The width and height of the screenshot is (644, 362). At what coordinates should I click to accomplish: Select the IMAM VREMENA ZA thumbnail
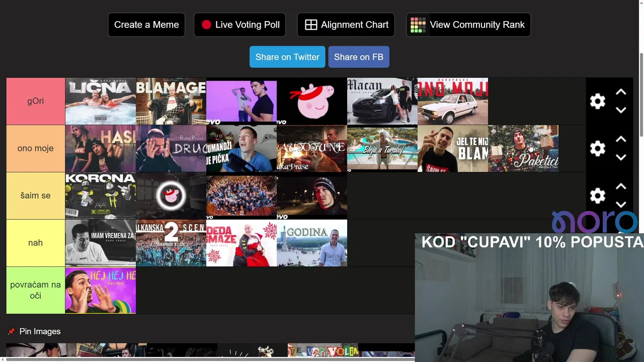pyautogui.click(x=101, y=243)
